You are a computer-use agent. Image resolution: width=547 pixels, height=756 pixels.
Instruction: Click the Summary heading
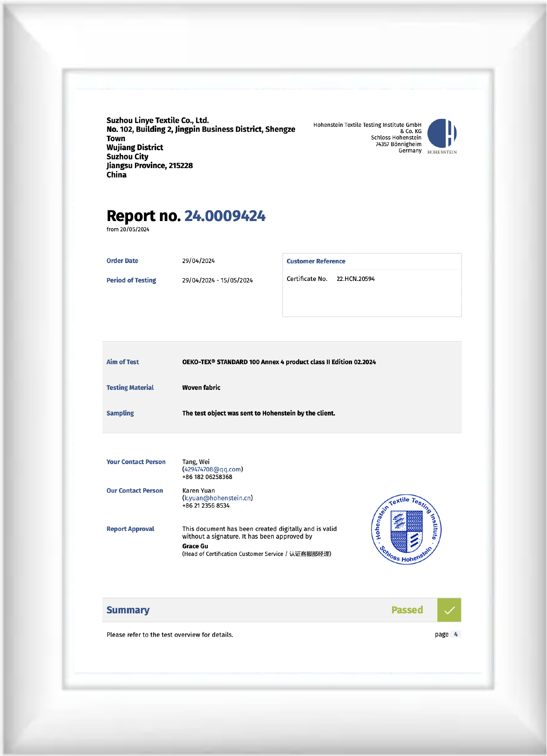pyautogui.click(x=128, y=610)
